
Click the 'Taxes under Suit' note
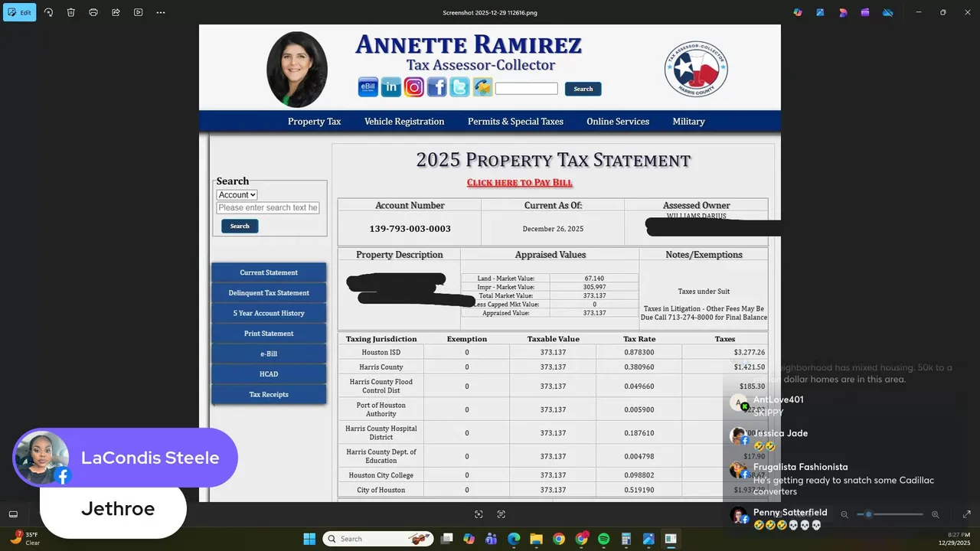tap(704, 292)
